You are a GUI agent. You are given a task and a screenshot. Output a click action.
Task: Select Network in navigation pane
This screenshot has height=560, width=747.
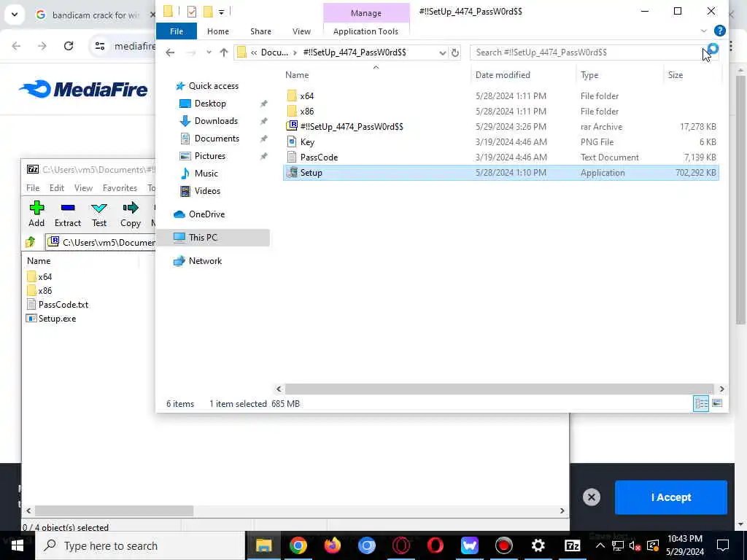tap(205, 261)
